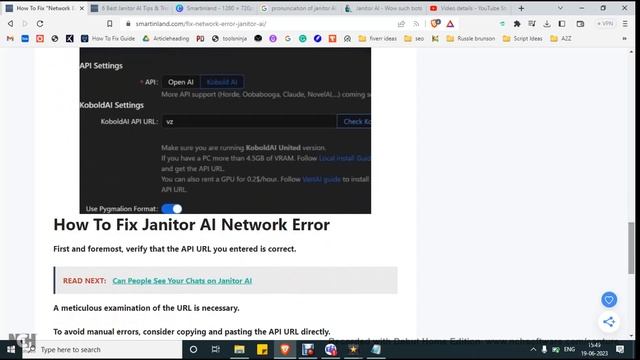Open the Brave Shields lion icon

click(435, 24)
